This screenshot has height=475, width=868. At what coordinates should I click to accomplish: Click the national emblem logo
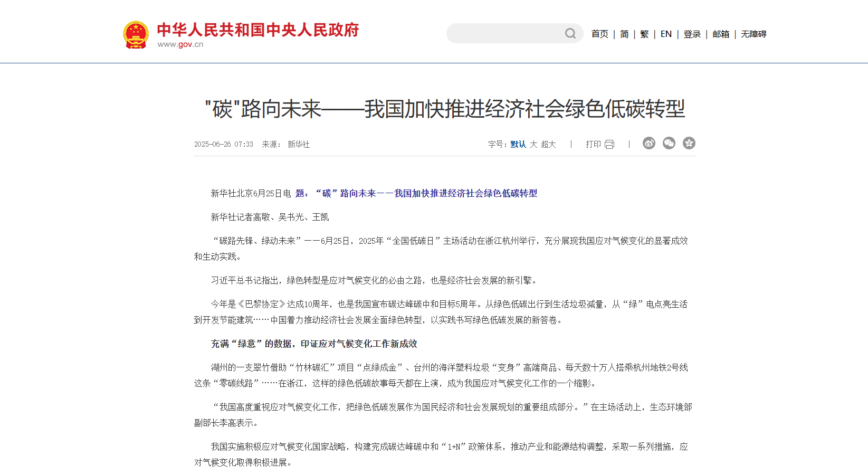click(136, 33)
